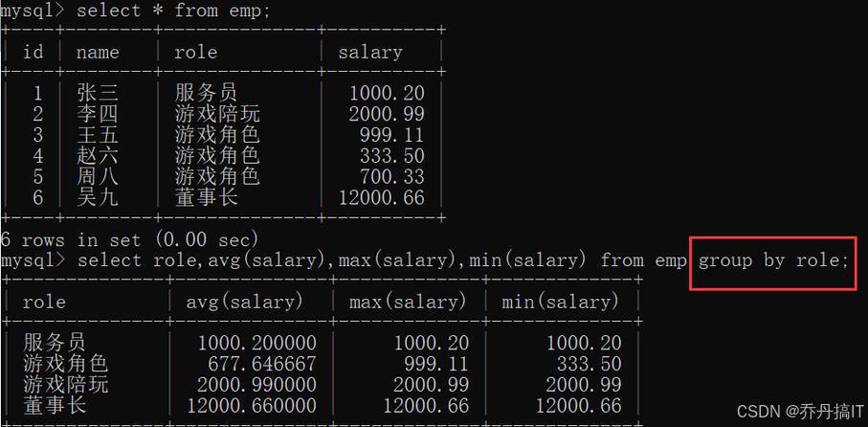Screen dimensions: 868x427
Task: Select the name cell 王五
Action: click(98, 135)
